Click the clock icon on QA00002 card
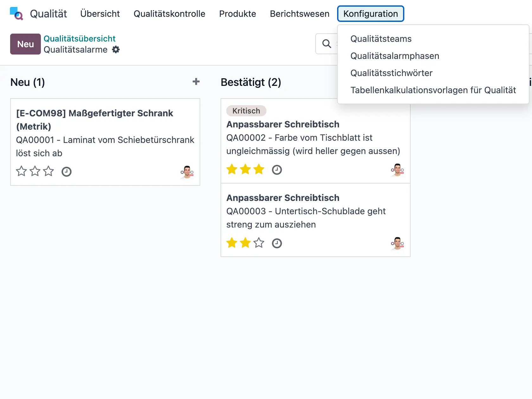The image size is (532, 399). click(x=276, y=170)
